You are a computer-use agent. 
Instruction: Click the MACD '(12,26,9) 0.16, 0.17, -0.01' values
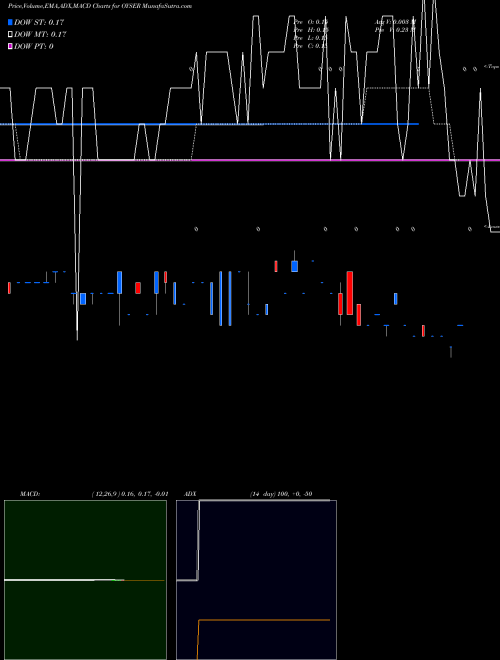click(x=130, y=494)
